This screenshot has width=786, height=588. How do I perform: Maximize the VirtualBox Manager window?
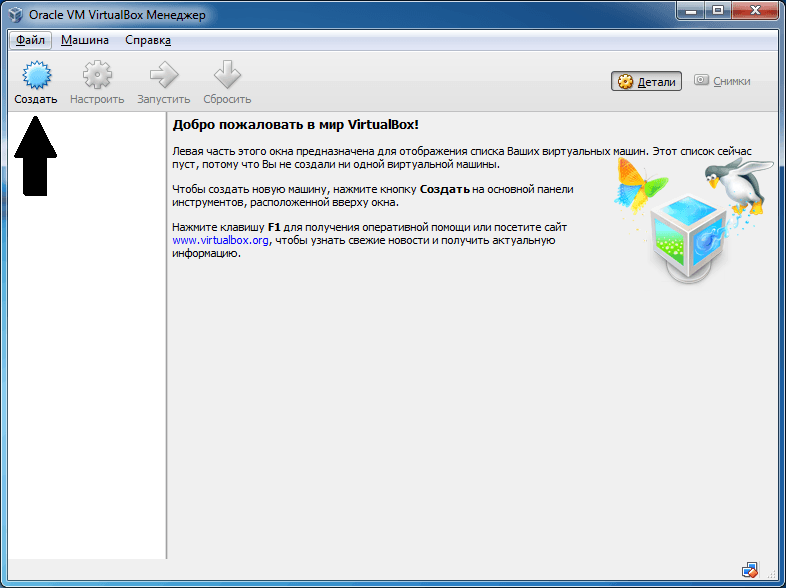(x=718, y=10)
